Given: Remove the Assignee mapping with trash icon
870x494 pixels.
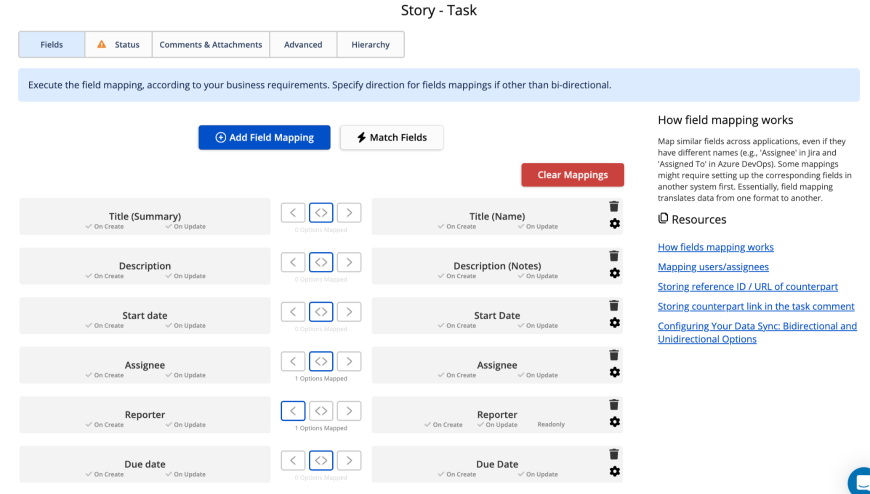Looking at the screenshot, I should [x=614, y=355].
